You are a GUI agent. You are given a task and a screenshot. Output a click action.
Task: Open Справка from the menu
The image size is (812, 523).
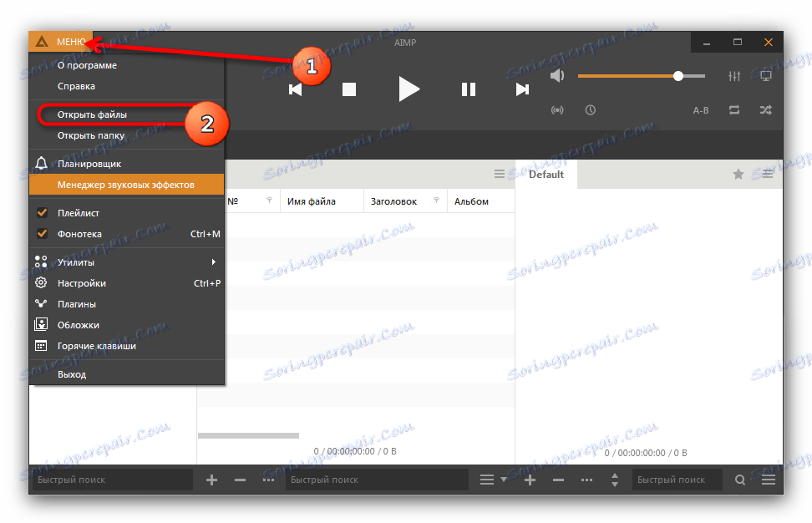pos(76,86)
